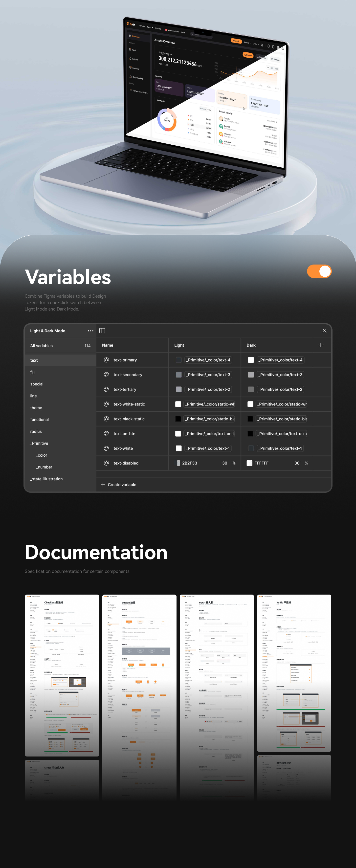The width and height of the screenshot is (356, 868).
Task: Open the Slider documentation thumbnail
Action: [62, 780]
